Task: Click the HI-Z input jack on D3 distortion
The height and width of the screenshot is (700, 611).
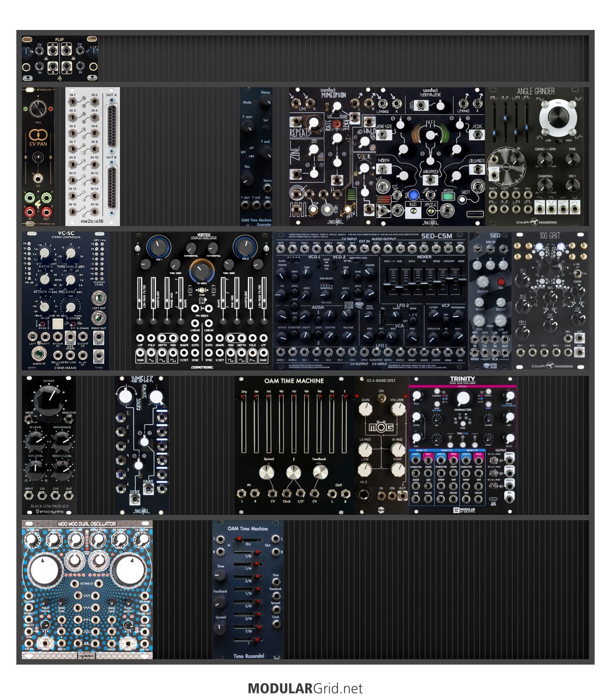Action: click(x=363, y=495)
